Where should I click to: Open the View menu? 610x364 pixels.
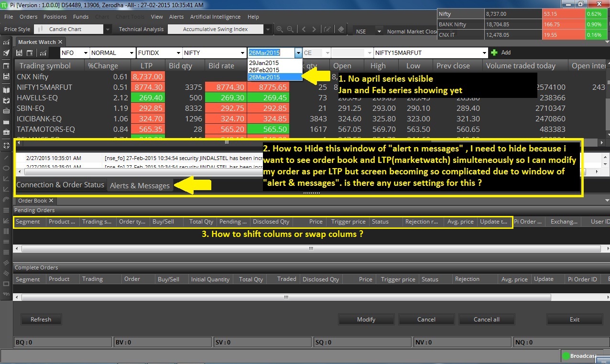pyautogui.click(x=157, y=17)
